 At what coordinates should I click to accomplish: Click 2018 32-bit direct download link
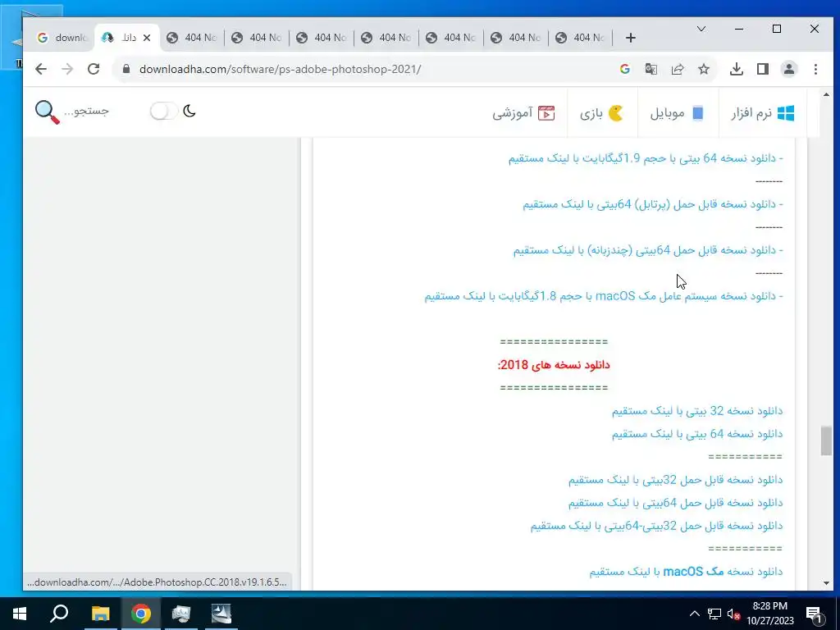point(697,411)
